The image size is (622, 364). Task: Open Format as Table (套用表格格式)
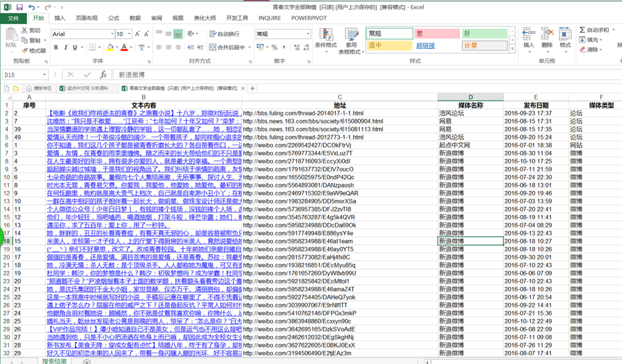click(351, 41)
